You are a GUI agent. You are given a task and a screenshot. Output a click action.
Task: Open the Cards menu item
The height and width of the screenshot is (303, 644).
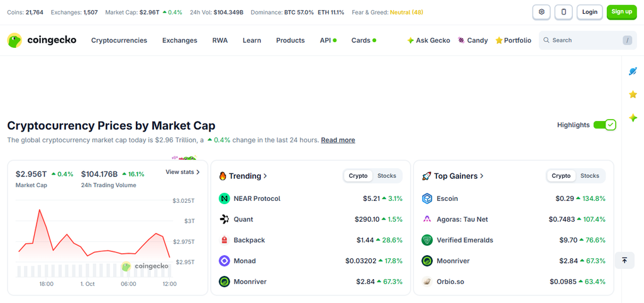(364, 40)
